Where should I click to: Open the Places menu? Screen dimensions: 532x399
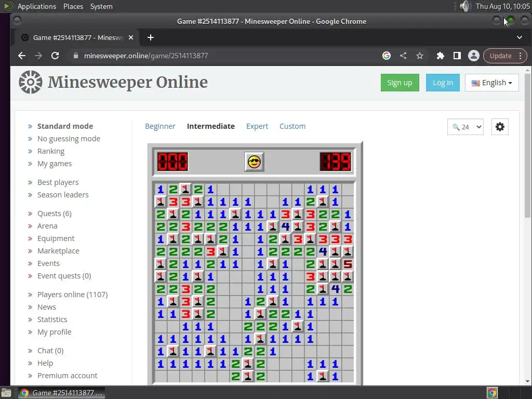[73, 6]
